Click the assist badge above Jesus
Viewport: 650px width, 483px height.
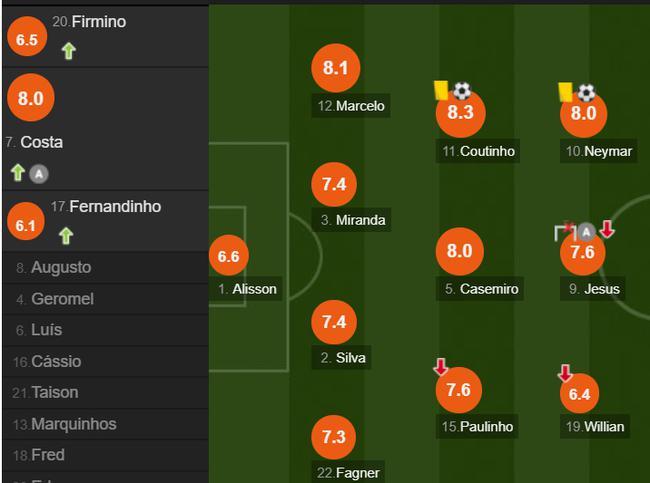586,232
